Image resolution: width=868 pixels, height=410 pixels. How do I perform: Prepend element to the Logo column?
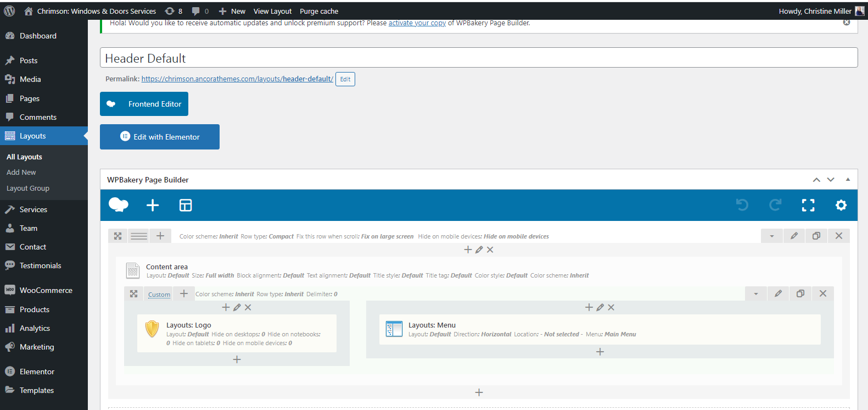[226, 307]
